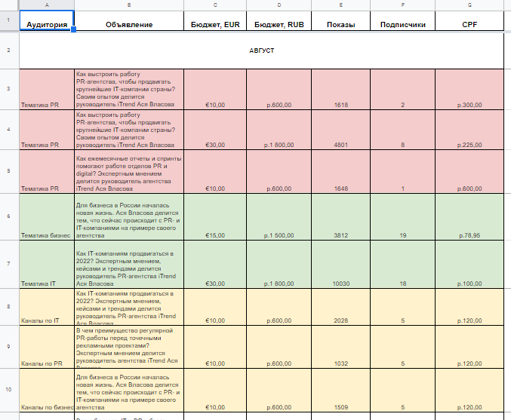The height and width of the screenshot is (420, 511).
Task: Click the Объявление header cell
Action: [128, 24]
